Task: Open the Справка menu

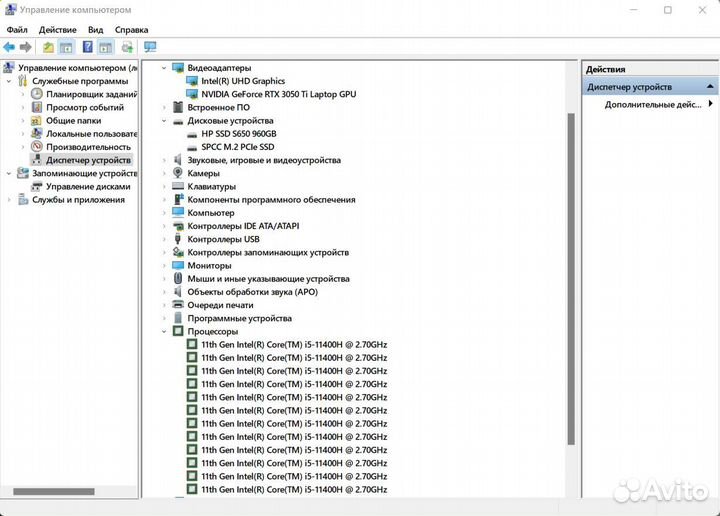Action: tap(131, 30)
